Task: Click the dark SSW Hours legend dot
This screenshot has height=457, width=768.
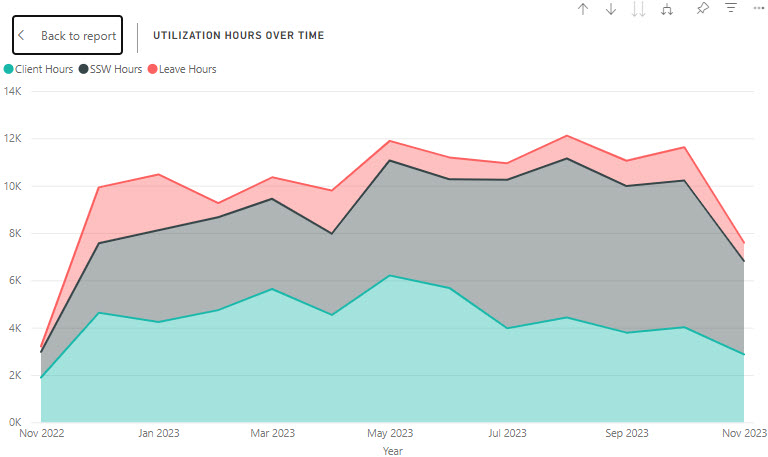Action: [83, 69]
